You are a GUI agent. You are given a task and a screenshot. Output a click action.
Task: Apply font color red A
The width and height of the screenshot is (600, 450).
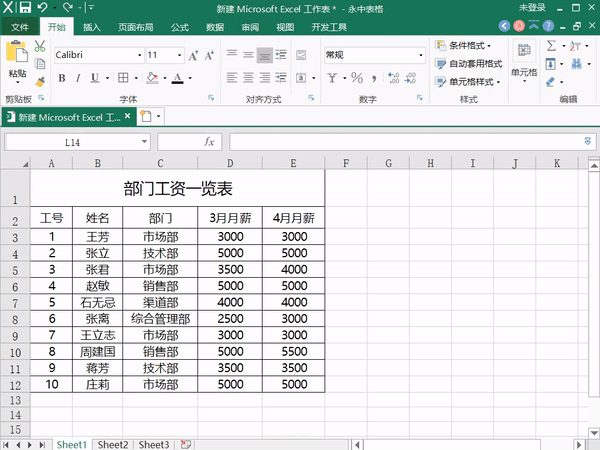[x=177, y=78]
